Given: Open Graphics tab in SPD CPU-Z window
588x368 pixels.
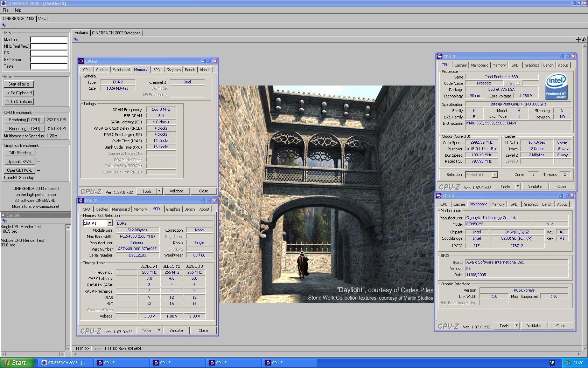Looking at the screenshot, I should [173, 209].
